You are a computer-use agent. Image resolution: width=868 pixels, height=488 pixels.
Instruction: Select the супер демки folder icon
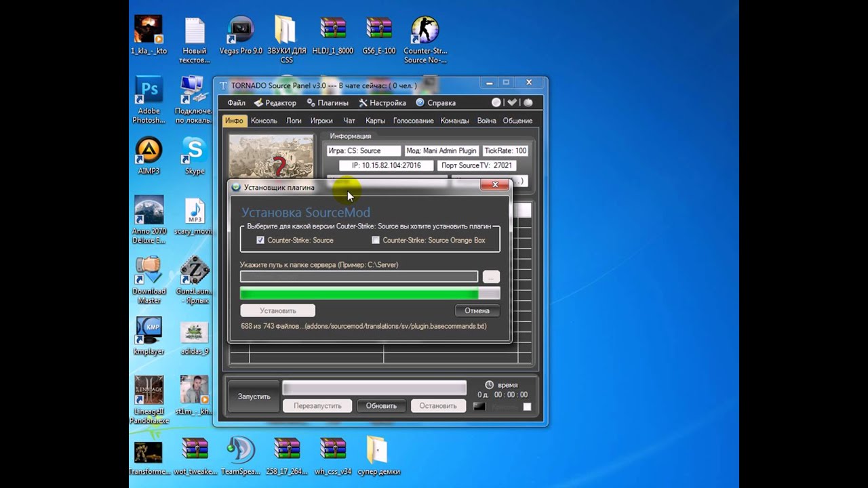(378, 456)
